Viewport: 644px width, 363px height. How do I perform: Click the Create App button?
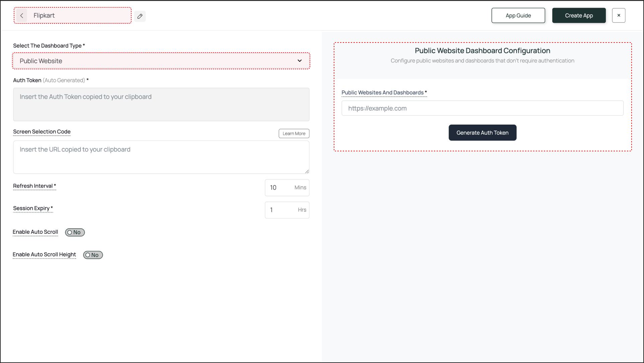click(579, 15)
